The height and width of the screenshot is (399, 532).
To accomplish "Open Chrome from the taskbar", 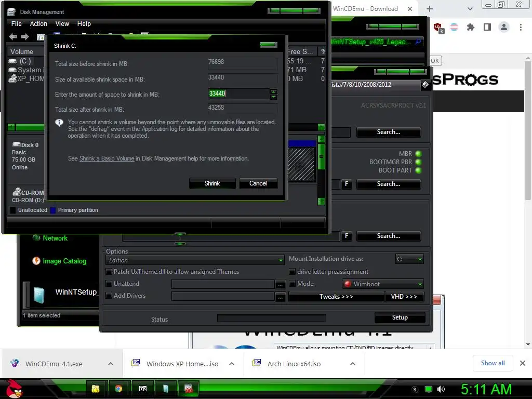I will pyautogui.click(x=118, y=389).
